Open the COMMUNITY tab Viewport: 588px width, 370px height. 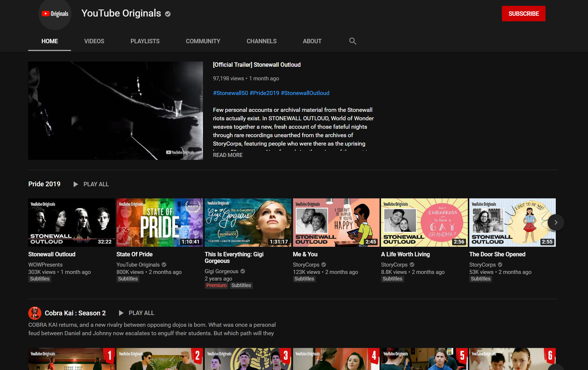pos(203,41)
